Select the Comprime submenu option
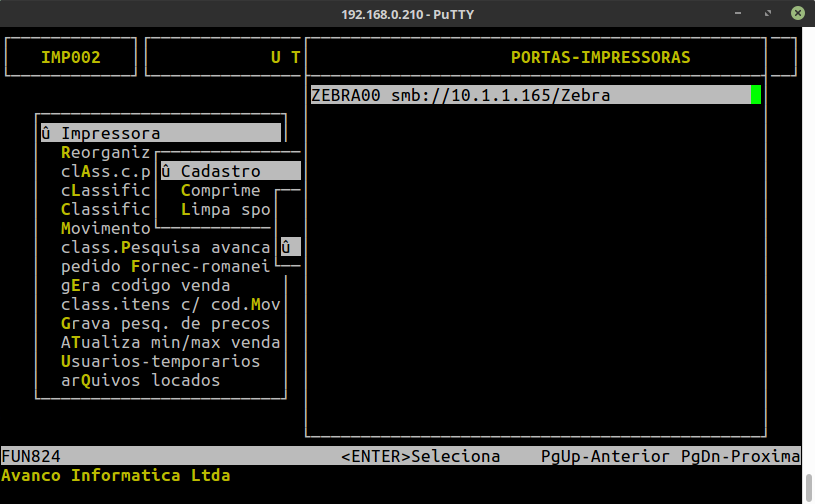This screenshot has height=504, width=815. tap(220, 191)
